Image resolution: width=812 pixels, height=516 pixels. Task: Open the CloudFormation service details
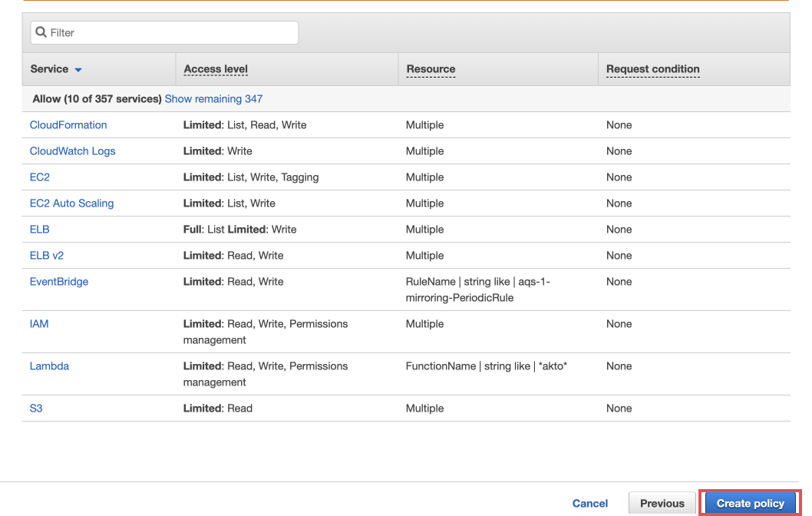point(68,124)
